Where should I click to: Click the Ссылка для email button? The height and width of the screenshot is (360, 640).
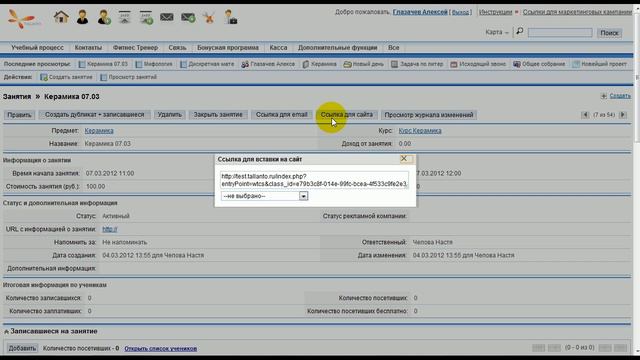tap(282, 115)
